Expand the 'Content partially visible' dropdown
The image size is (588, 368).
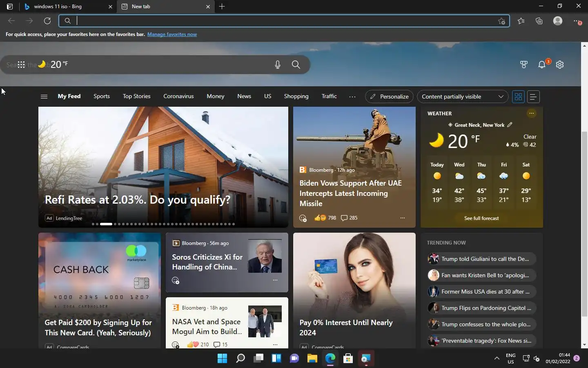pos(463,96)
